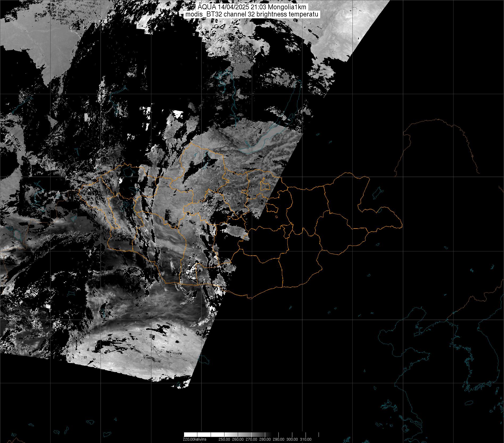
Task: Click the '260.00' scale label
Action: pos(238,439)
